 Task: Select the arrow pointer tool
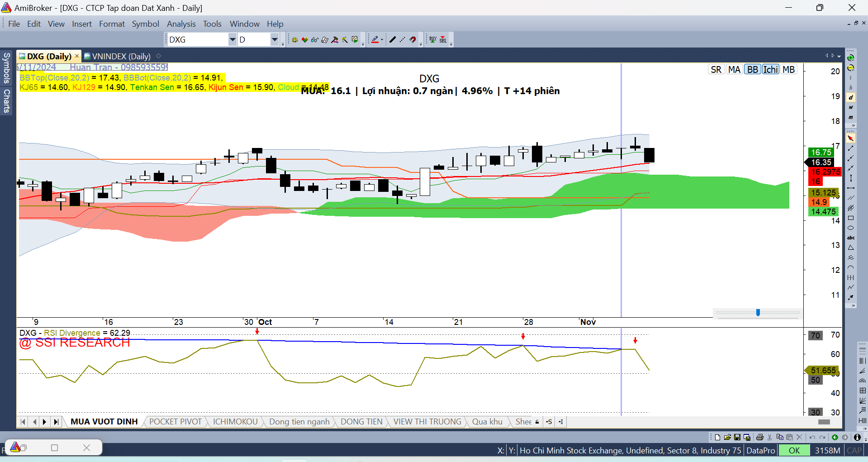(x=851, y=138)
